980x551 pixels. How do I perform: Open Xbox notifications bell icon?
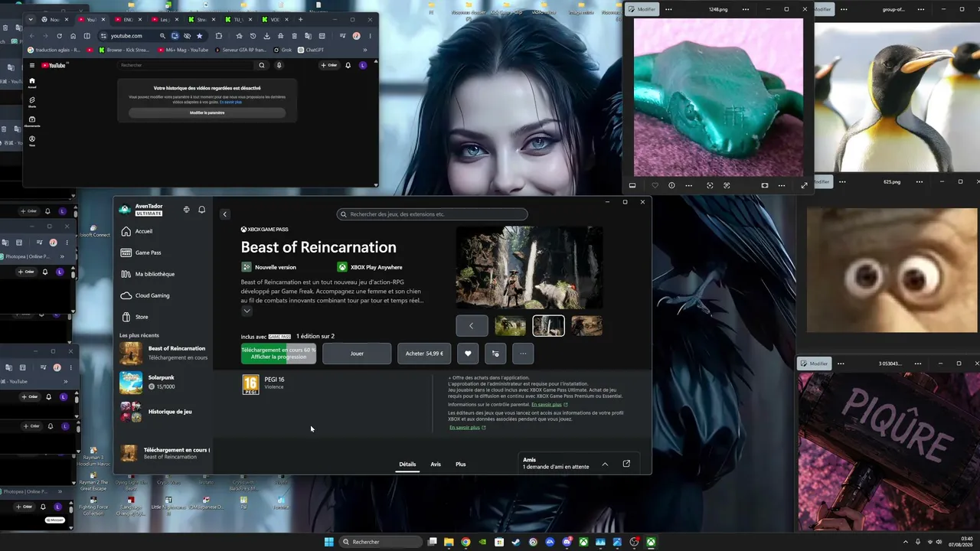click(202, 210)
